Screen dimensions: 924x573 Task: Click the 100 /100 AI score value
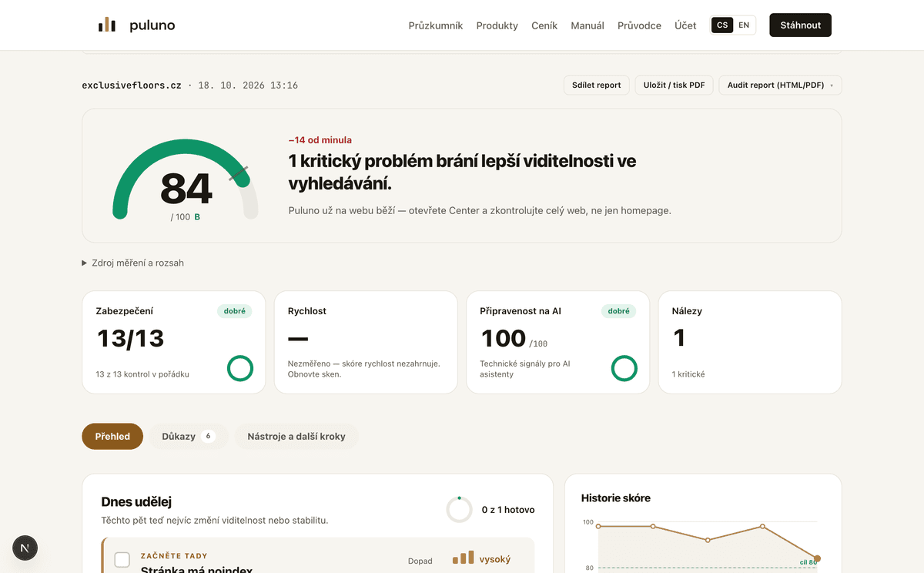514,338
